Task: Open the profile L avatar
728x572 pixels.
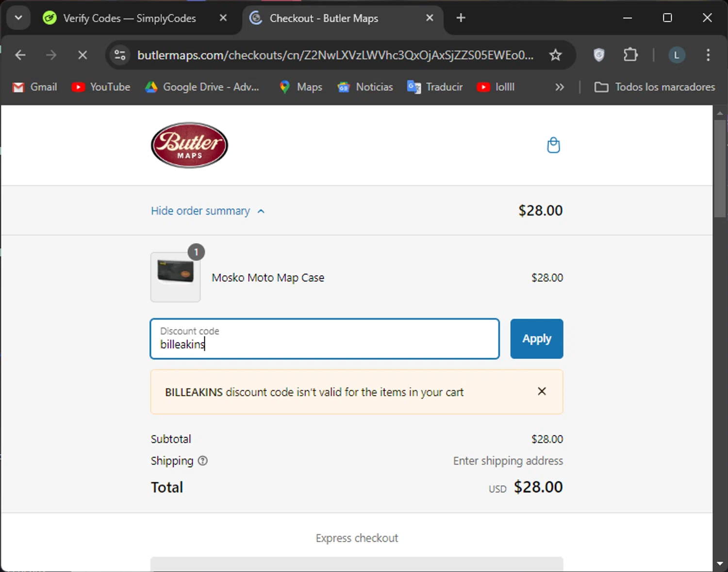Action: tap(677, 55)
